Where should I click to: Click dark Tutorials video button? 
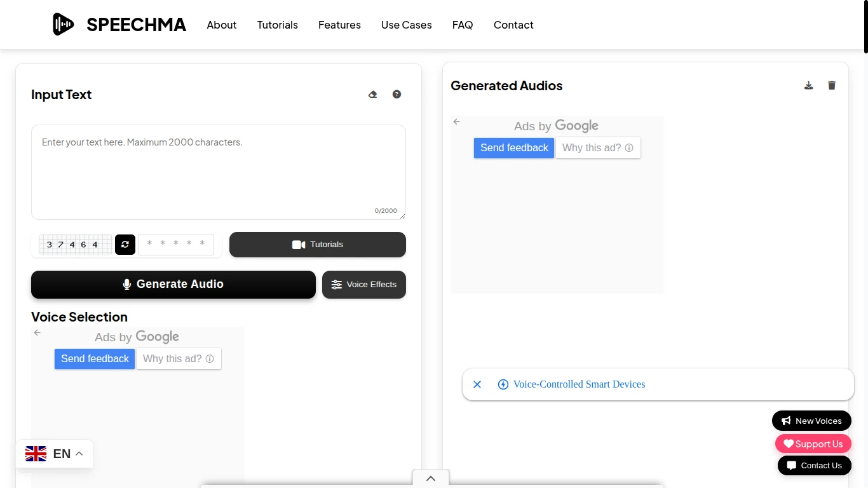(x=318, y=245)
